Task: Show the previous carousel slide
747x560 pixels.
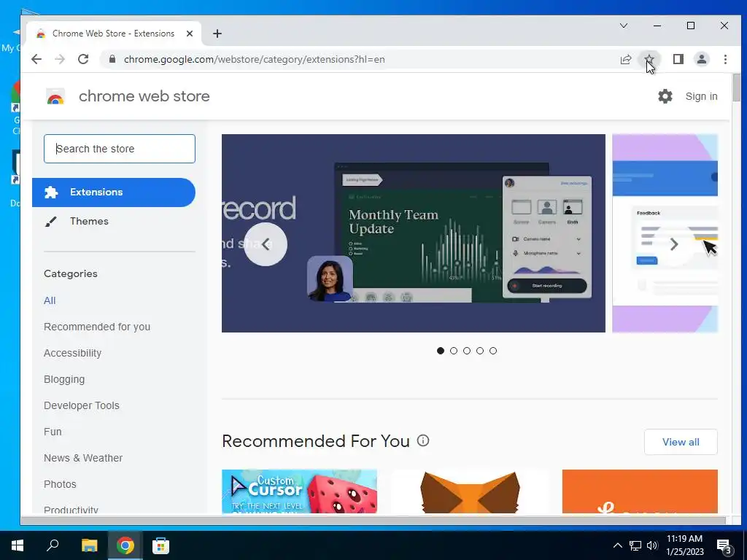Action: coord(266,244)
